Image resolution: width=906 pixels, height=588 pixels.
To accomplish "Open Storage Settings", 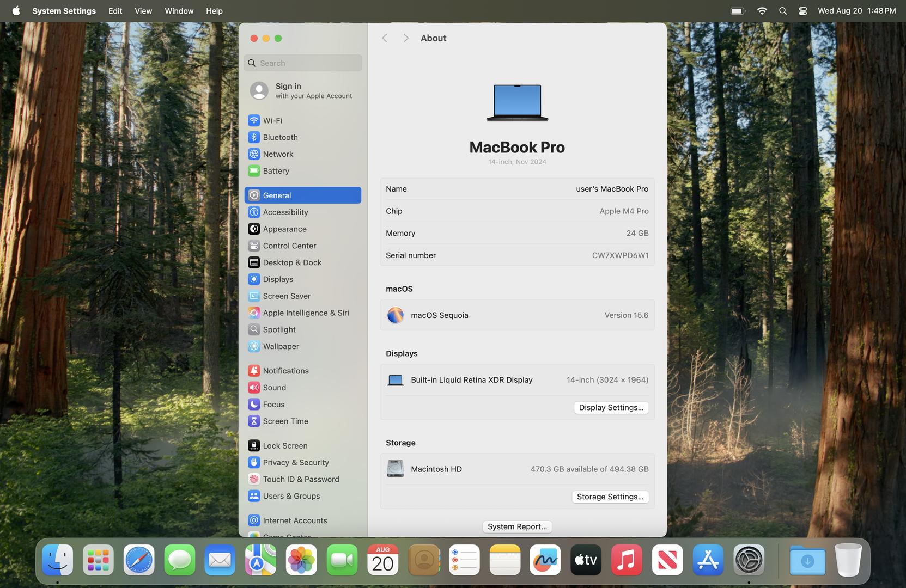I will pos(610,497).
